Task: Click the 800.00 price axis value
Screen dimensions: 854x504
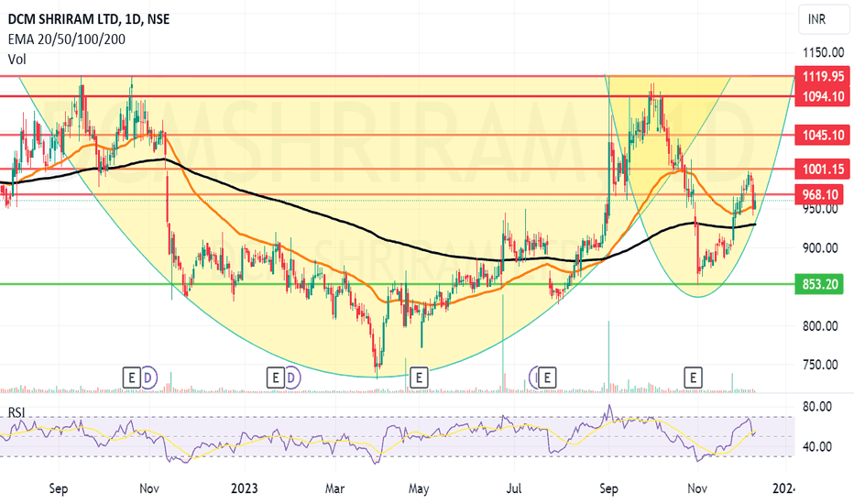Action: click(x=820, y=326)
